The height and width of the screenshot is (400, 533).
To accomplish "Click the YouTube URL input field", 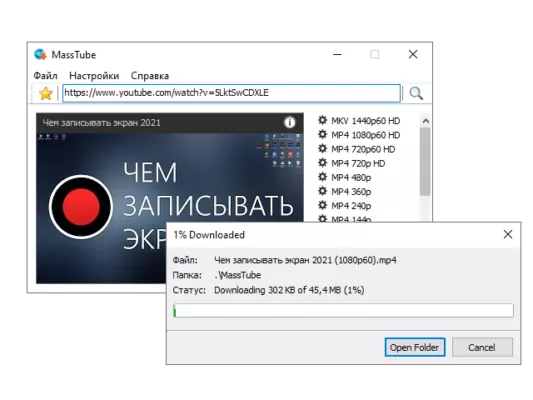I will click(231, 93).
